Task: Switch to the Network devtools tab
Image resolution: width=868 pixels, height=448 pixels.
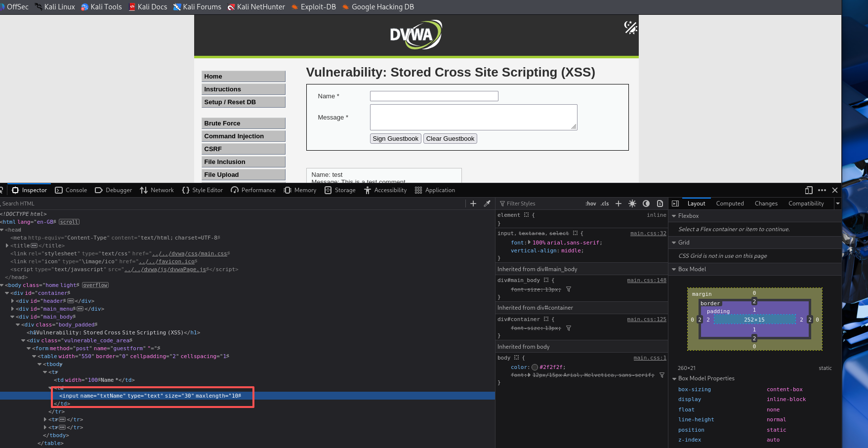Action: click(157, 190)
